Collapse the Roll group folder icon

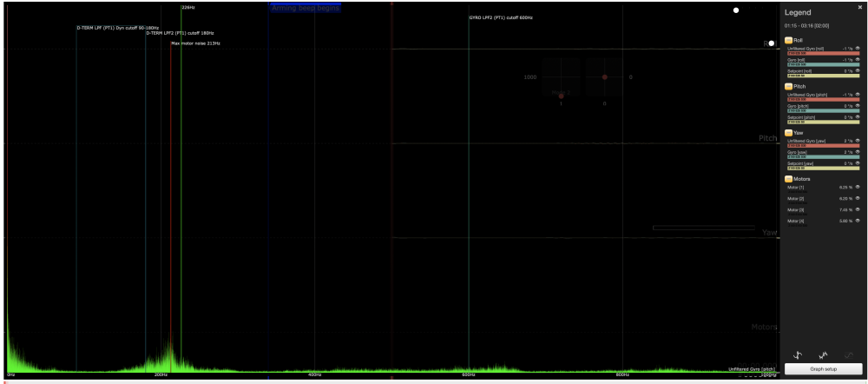(789, 40)
